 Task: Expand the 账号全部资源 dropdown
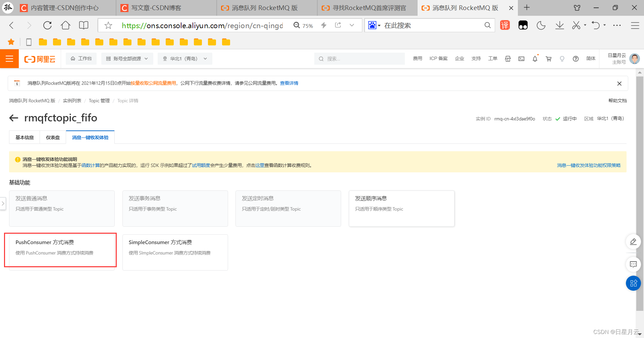tap(127, 59)
